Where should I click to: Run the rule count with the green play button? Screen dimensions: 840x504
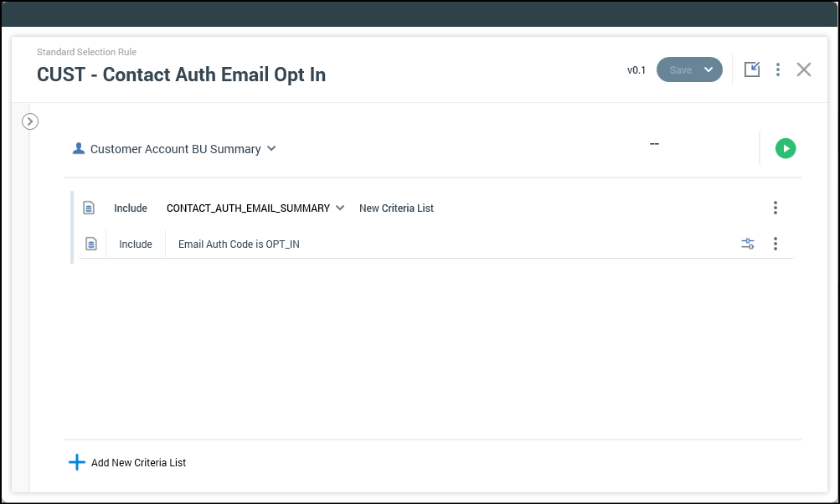(785, 148)
